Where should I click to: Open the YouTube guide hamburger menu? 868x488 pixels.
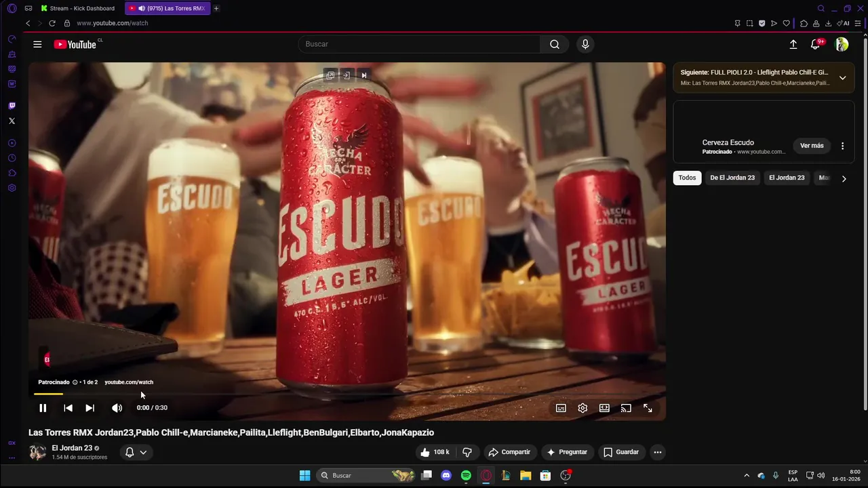pos(37,44)
